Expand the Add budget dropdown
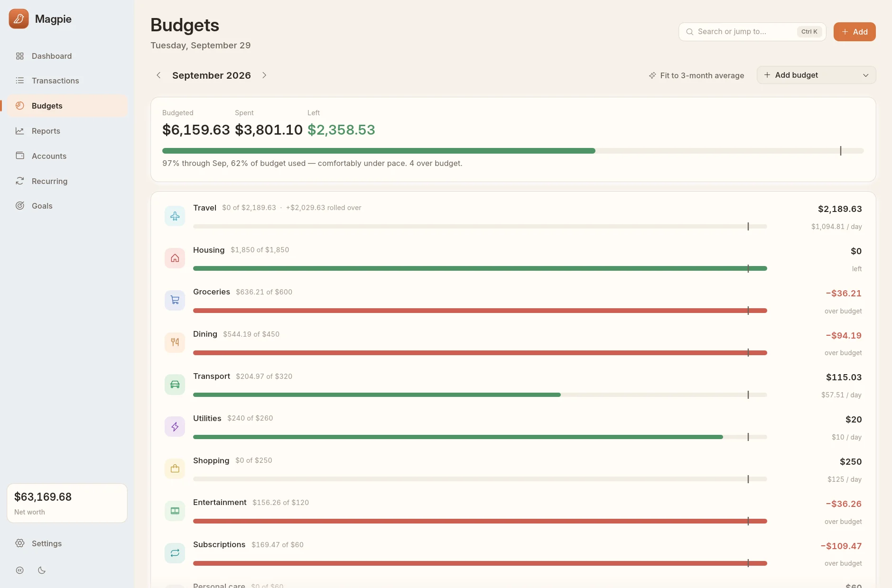The image size is (892, 588). [x=816, y=75]
